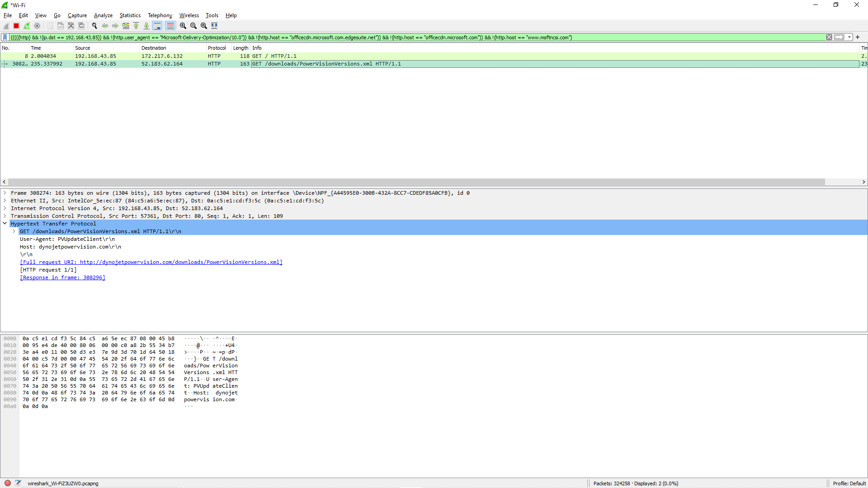Screen dimensions: 868x488
Task: Click the plus icon beside the display filter
Action: pyautogui.click(x=858, y=37)
